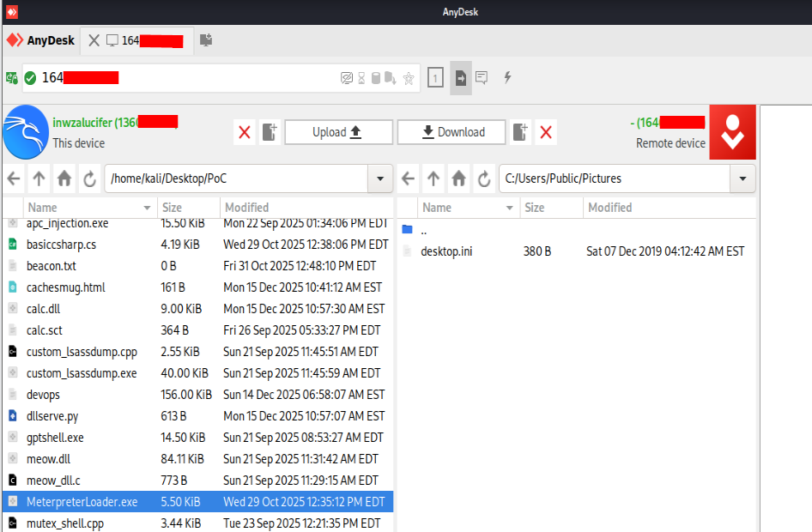Viewport: 812px width, 532px height.
Task: Select the monitor 1 display icon
Action: pyautogui.click(x=435, y=78)
